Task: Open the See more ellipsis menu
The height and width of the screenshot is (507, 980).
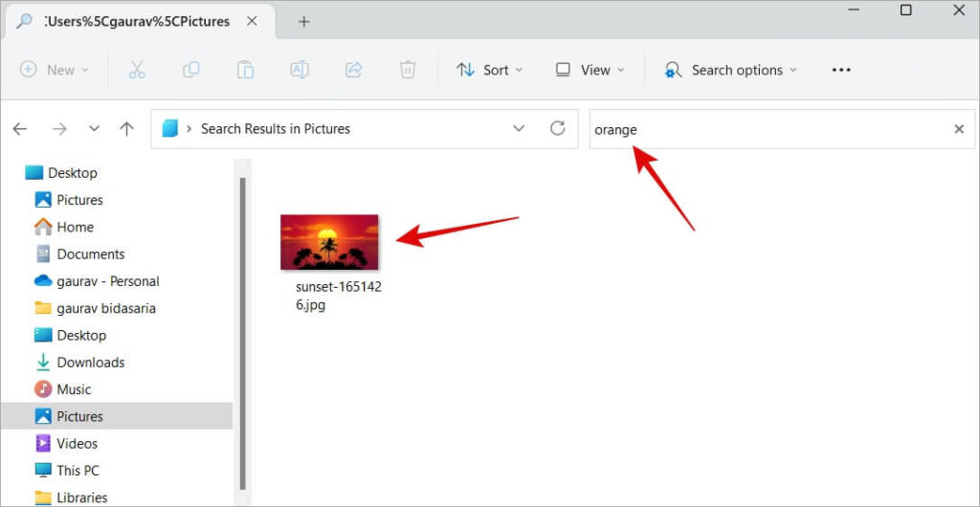Action: pyautogui.click(x=841, y=70)
